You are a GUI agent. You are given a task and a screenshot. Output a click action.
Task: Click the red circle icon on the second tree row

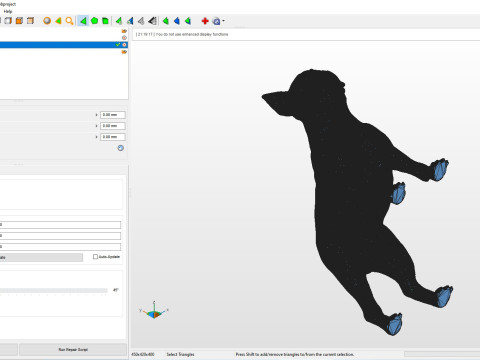point(124,38)
